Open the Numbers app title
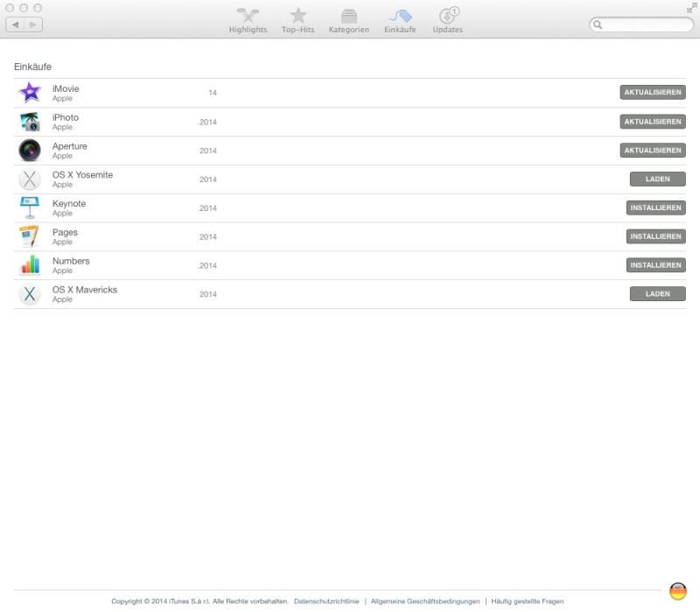 click(71, 261)
